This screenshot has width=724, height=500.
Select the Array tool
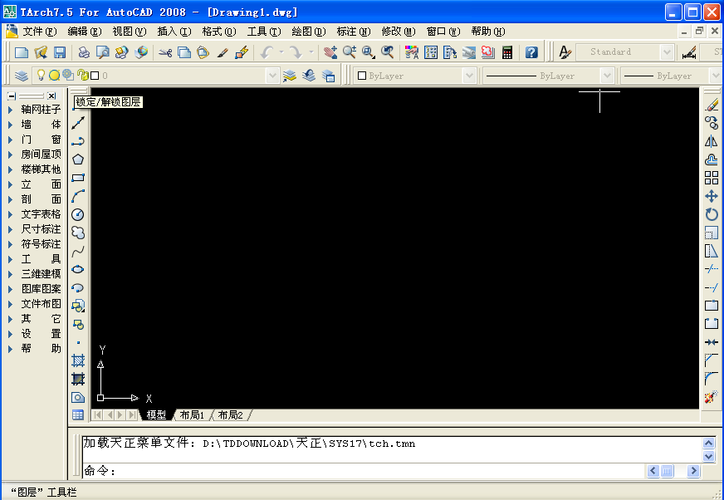point(712,178)
